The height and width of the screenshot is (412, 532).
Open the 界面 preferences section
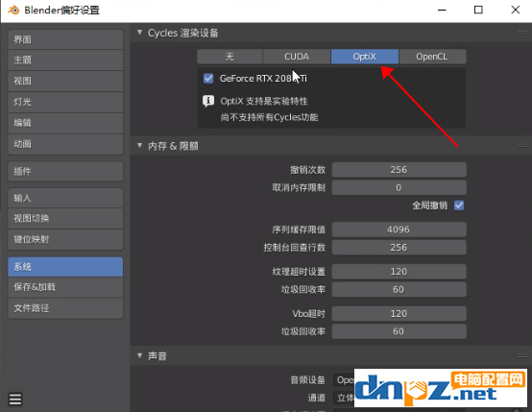pyautogui.click(x=65, y=39)
